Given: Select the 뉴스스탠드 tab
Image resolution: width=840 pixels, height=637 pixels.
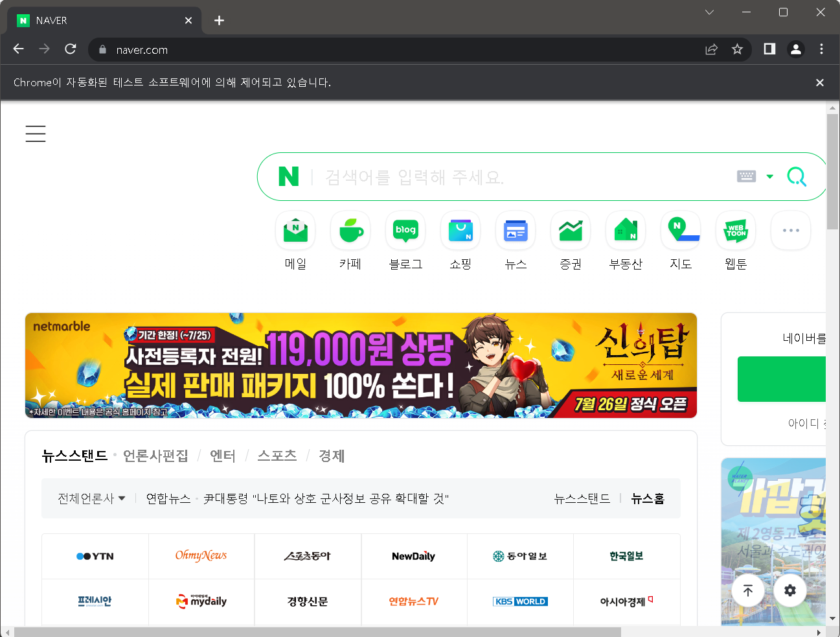Looking at the screenshot, I should tap(74, 456).
